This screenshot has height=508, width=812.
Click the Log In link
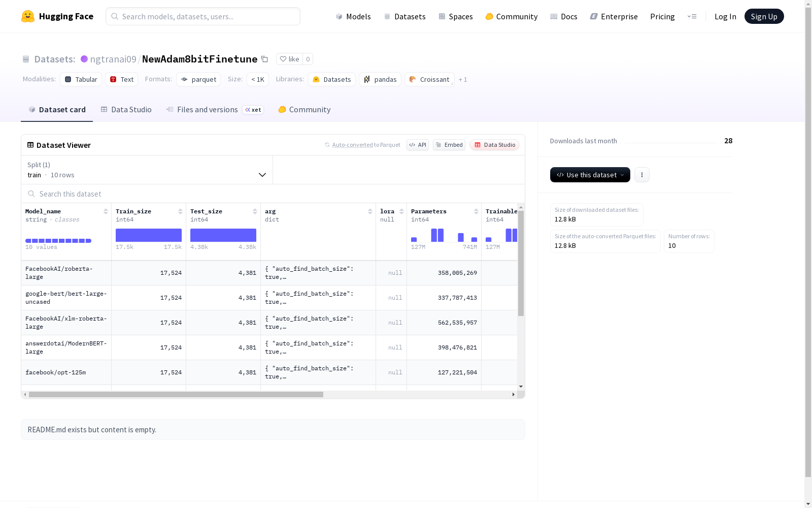click(725, 16)
